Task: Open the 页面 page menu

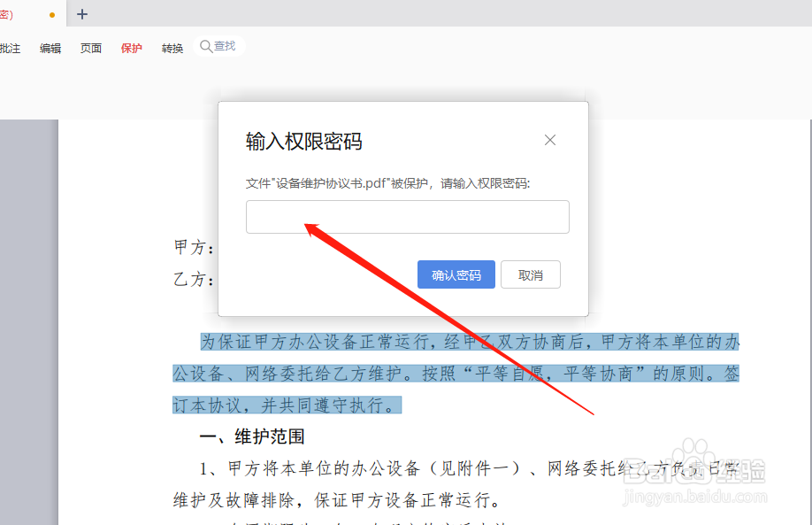Action: pyautogui.click(x=90, y=49)
